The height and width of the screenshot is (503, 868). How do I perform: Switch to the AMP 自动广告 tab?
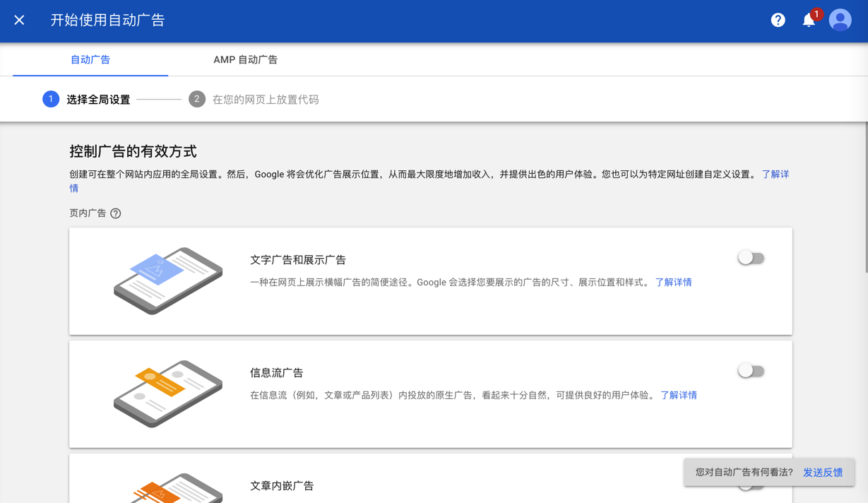[x=245, y=59]
